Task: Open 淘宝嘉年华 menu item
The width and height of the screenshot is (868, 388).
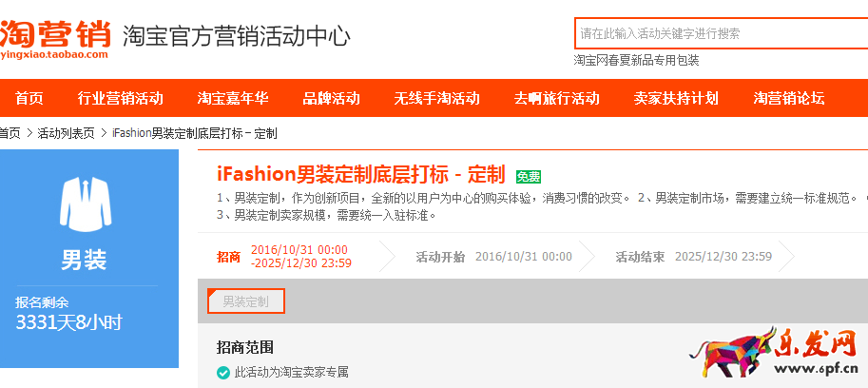Action: 233,99
